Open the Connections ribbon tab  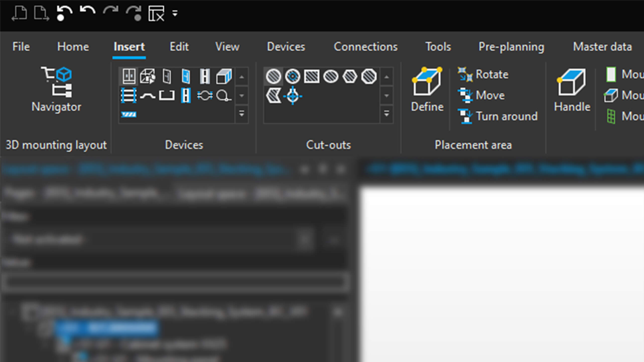pyautogui.click(x=365, y=47)
